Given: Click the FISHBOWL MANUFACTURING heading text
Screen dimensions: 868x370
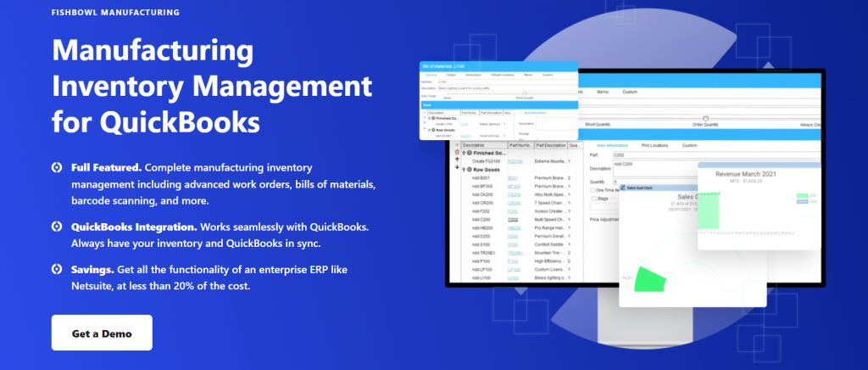Looking at the screenshot, I should tap(115, 12).
